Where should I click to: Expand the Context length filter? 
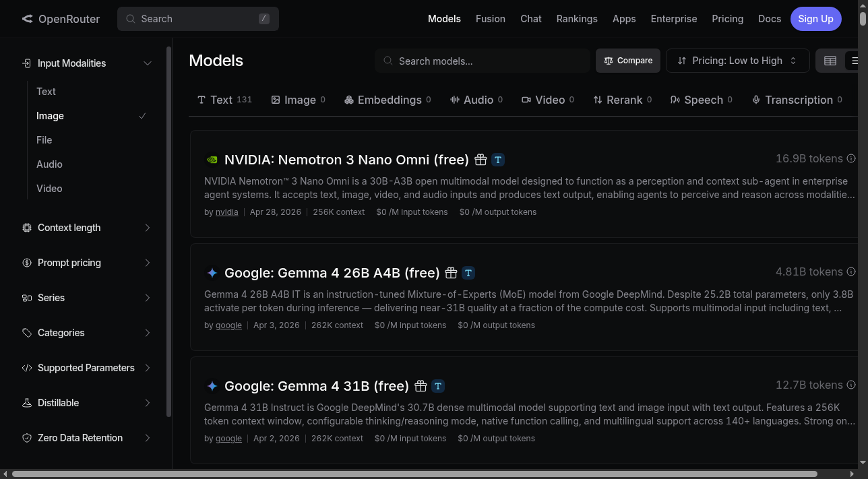(87, 228)
